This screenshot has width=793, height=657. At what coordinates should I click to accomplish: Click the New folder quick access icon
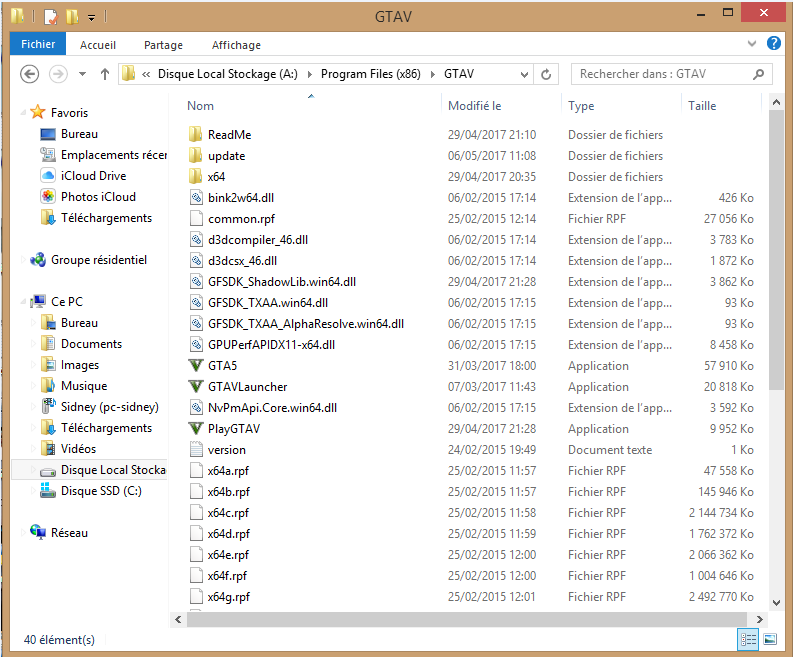pos(72,17)
